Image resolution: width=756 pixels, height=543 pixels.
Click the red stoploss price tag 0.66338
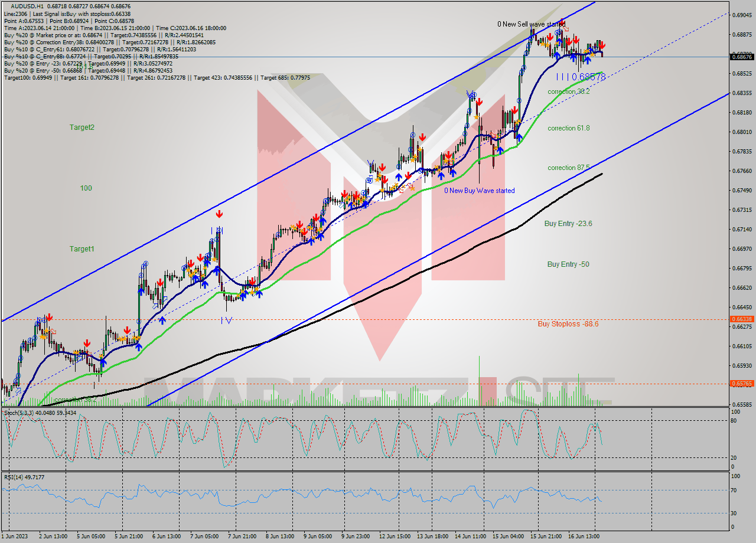pos(742,319)
